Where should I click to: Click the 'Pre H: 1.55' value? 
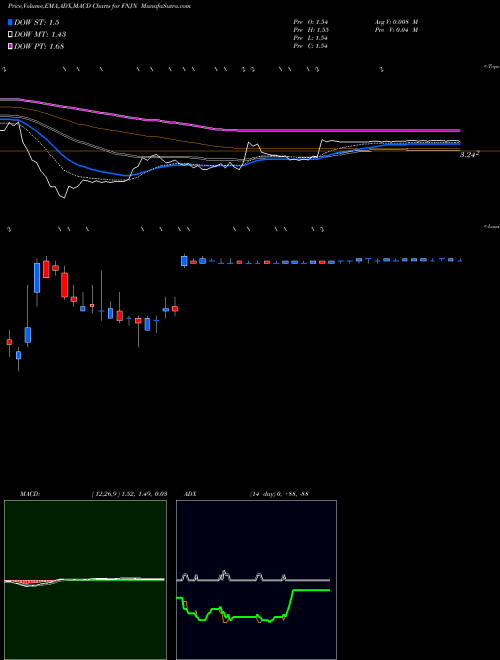pos(311,30)
